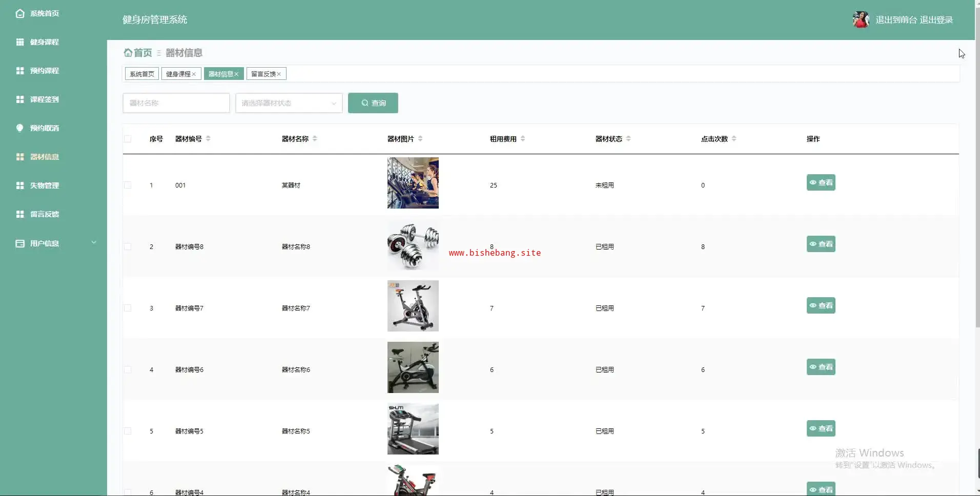
Task: Toggle the select-all header checkbox
Action: pos(128,139)
